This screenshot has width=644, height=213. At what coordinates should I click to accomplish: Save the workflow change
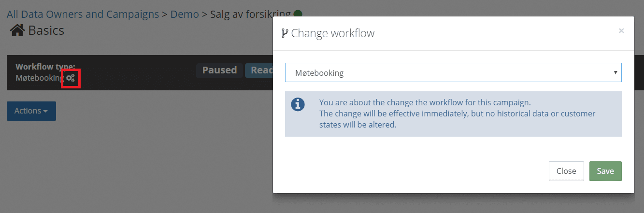[605, 171]
